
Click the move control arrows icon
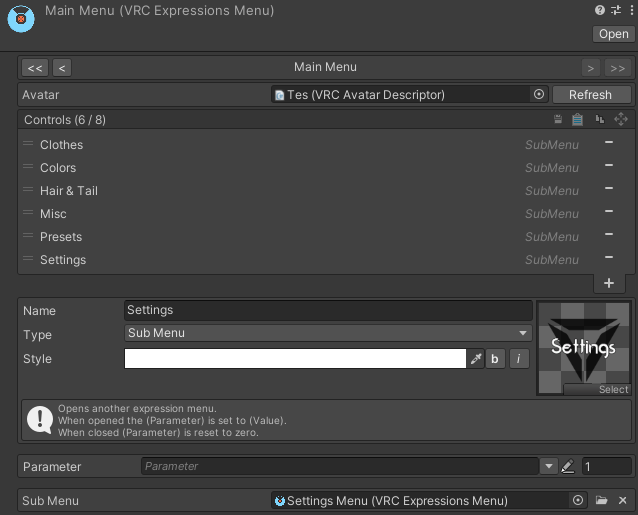click(x=621, y=119)
